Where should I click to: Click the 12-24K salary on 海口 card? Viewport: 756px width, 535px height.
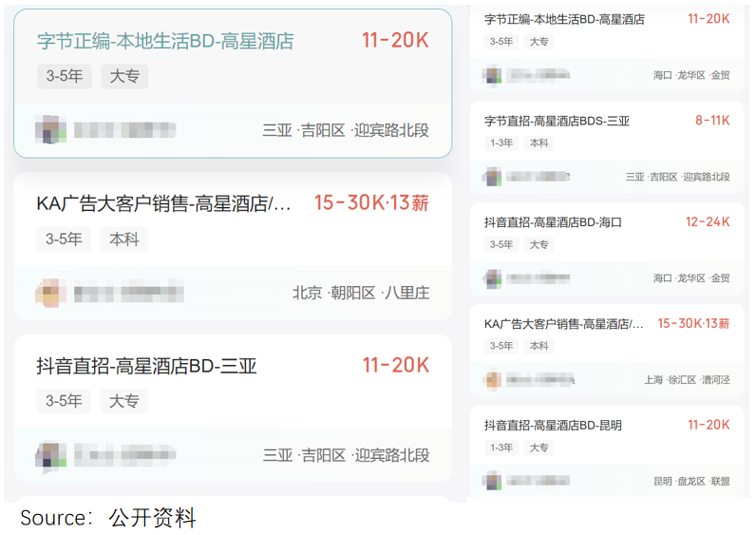coord(708,222)
